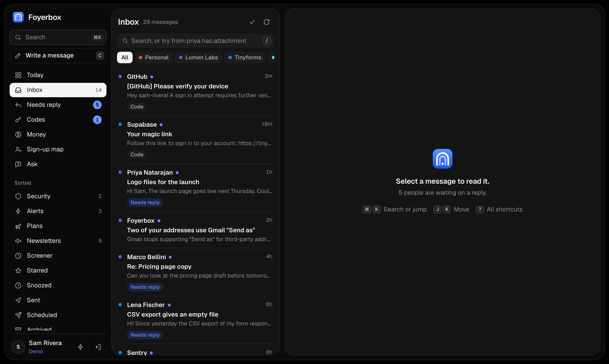Select the All filter tab
This screenshot has height=364, width=609.
tap(125, 57)
